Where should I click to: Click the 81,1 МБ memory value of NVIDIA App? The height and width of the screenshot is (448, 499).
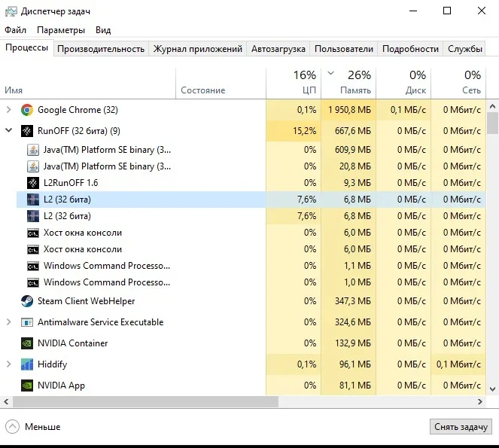[x=355, y=386]
